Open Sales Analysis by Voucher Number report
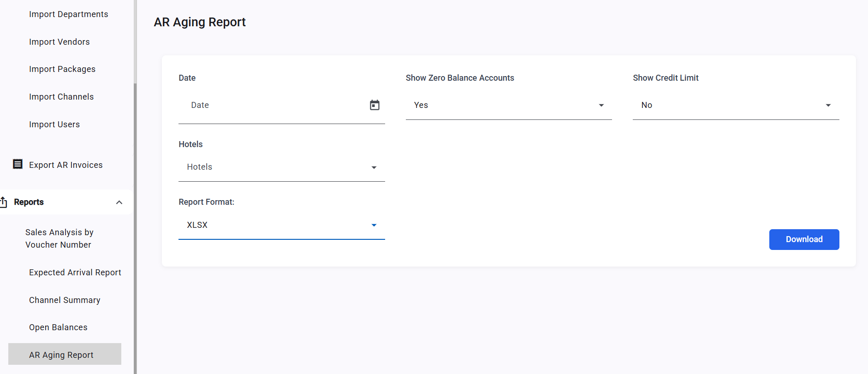The image size is (868, 374). click(x=59, y=238)
